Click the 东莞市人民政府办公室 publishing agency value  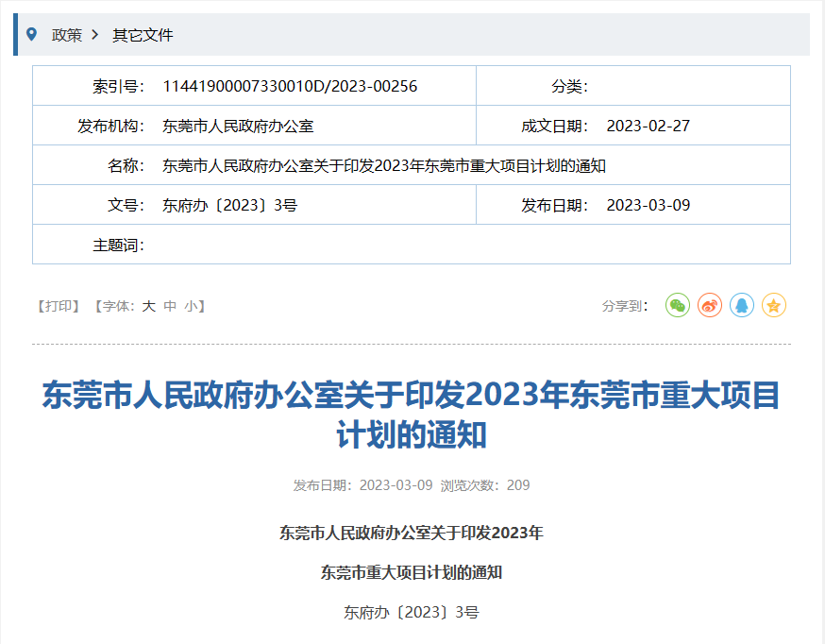coord(238,127)
